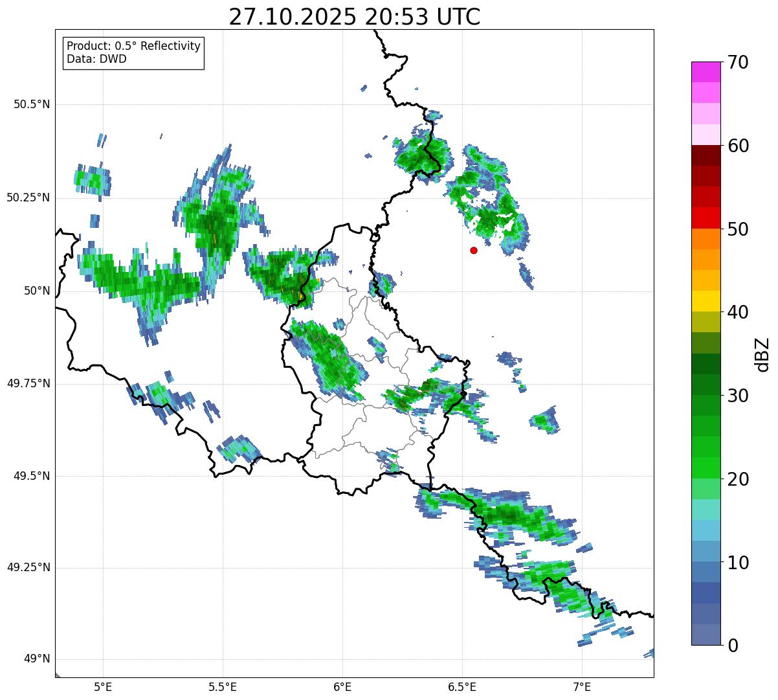Click the 10 tick on the colorbar
778x700 pixels.
pyautogui.click(x=738, y=563)
